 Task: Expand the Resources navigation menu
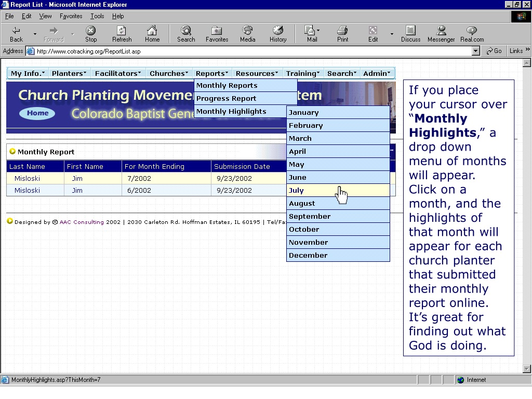pyautogui.click(x=257, y=73)
